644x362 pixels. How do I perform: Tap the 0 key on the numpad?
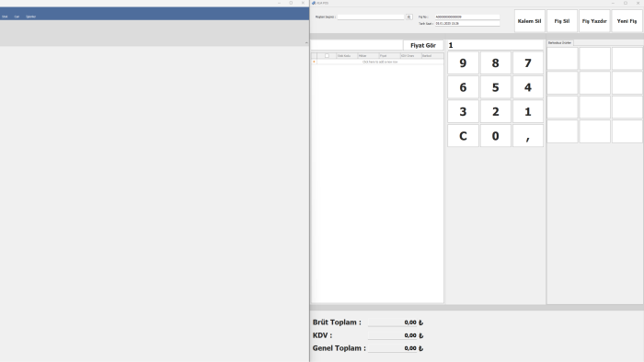[495, 136]
